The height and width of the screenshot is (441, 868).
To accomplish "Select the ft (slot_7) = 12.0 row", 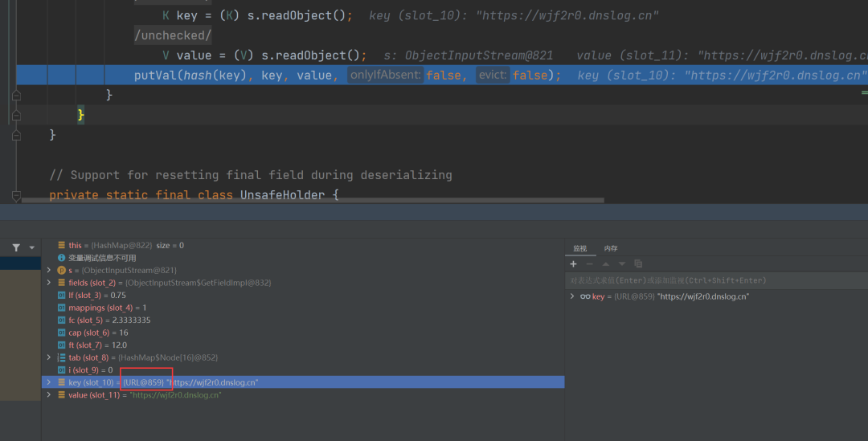I will pos(303,345).
